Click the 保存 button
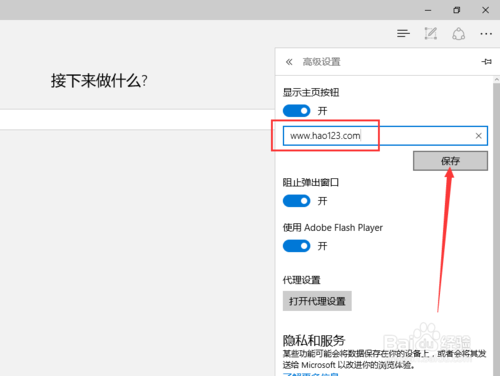This screenshot has height=376, width=500. point(450,161)
